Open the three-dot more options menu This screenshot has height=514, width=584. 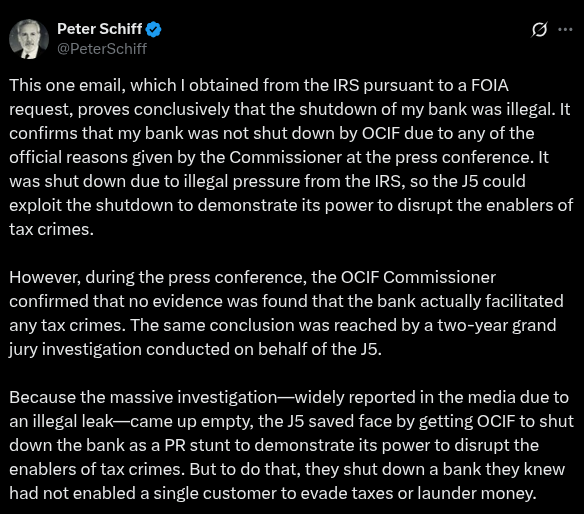click(x=565, y=29)
